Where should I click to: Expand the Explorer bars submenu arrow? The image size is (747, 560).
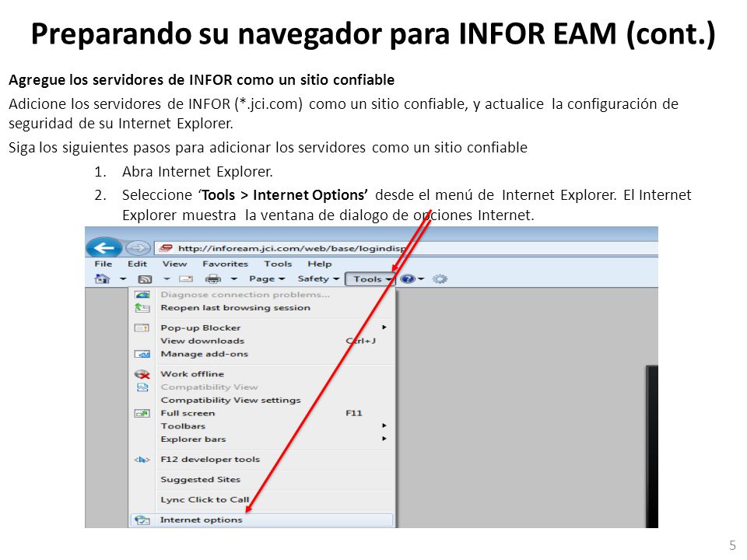point(384,438)
